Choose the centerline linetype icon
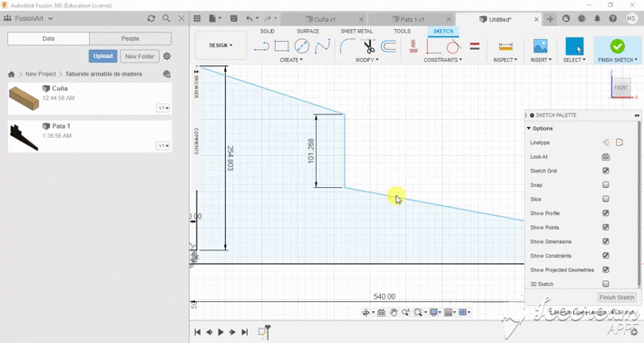The width and height of the screenshot is (644, 343). (620, 142)
